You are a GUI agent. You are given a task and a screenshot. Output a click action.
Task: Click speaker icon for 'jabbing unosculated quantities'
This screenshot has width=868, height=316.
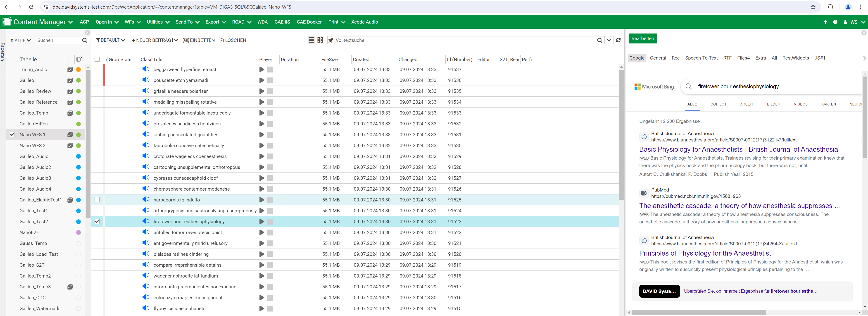point(145,134)
